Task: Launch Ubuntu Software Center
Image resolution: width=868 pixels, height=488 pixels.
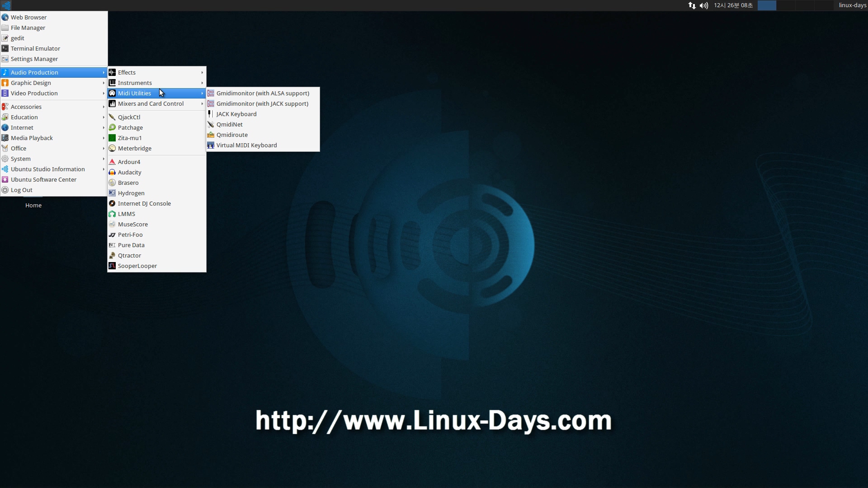Action: click(x=54, y=179)
